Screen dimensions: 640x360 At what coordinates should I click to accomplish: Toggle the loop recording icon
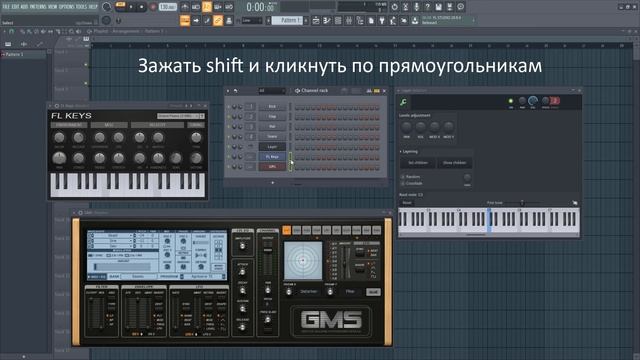(x=229, y=7)
